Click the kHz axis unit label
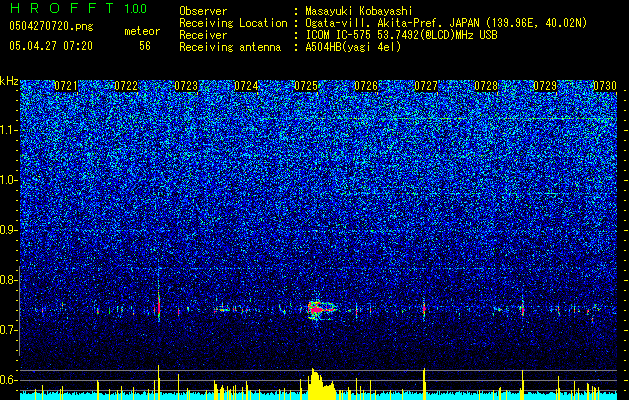 click(x=9, y=81)
